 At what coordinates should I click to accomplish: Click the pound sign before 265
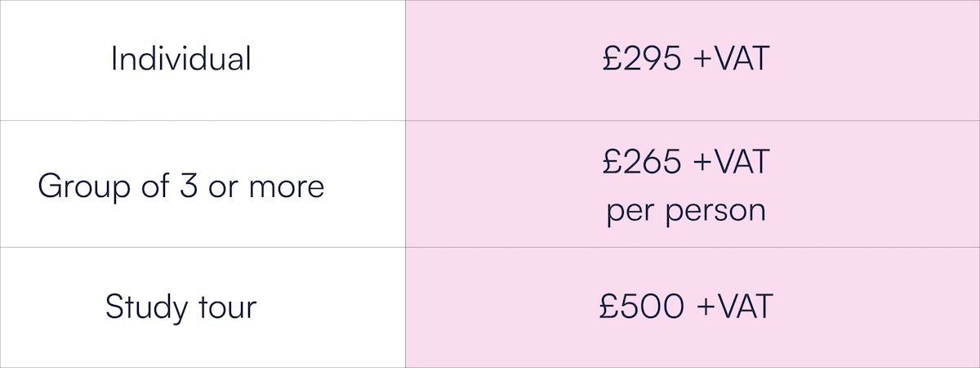click(612, 162)
